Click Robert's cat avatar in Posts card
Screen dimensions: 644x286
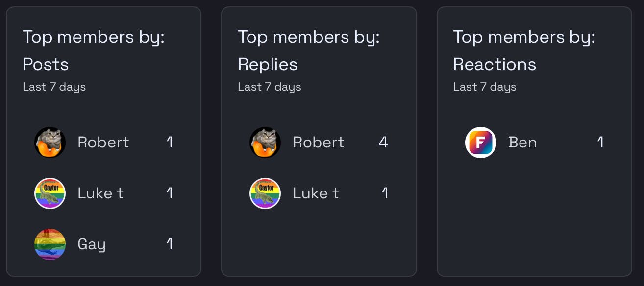(50, 143)
